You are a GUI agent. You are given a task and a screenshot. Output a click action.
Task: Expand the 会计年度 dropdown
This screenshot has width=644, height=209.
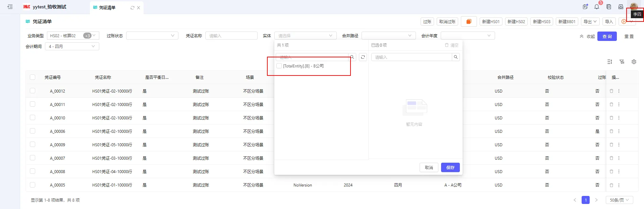point(468,36)
